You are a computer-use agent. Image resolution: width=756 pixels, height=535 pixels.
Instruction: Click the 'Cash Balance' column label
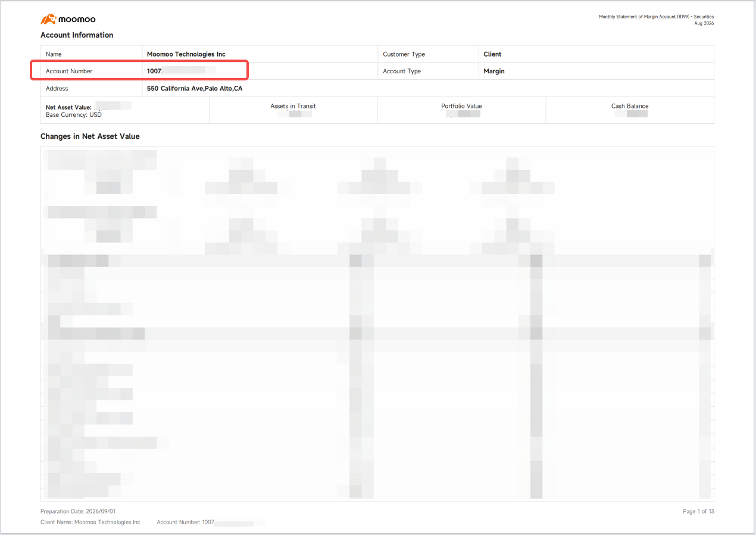(x=630, y=106)
